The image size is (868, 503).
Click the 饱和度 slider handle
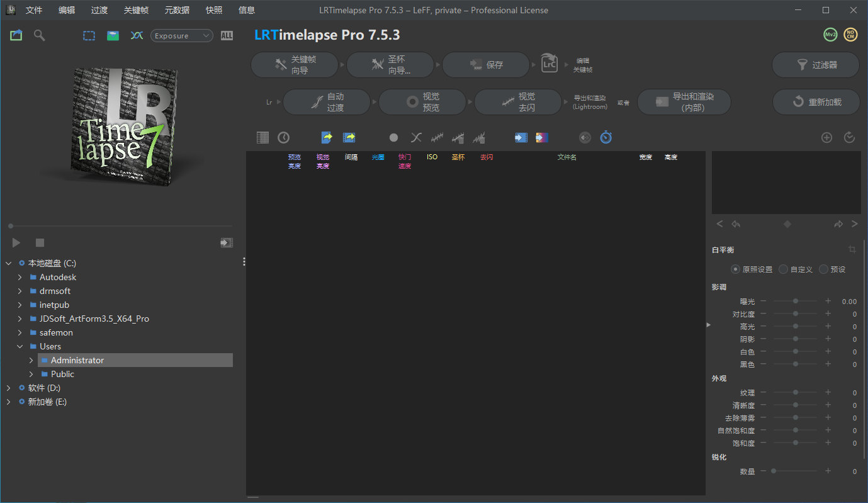click(x=796, y=443)
